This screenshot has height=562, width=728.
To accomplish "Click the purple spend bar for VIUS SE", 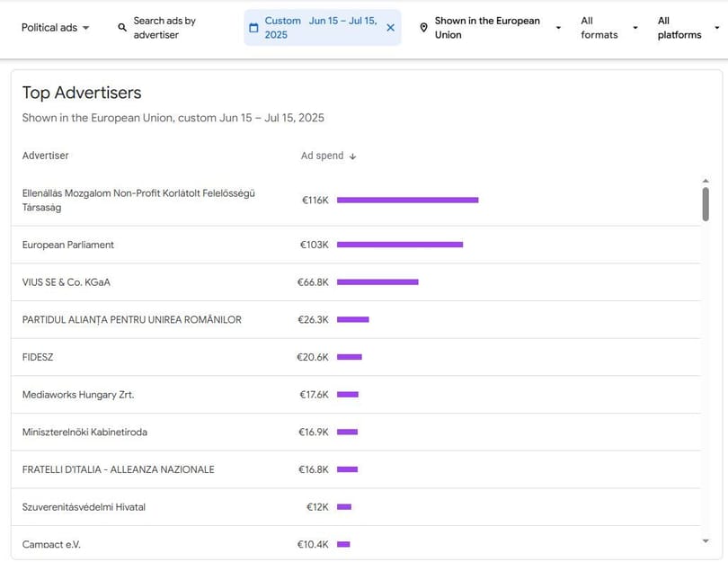I will click(377, 282).
